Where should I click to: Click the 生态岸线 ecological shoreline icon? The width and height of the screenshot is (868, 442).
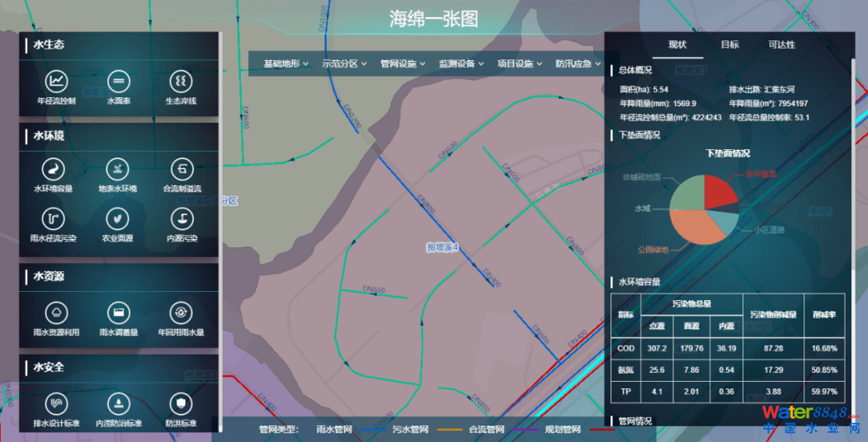tap(181, 82)
